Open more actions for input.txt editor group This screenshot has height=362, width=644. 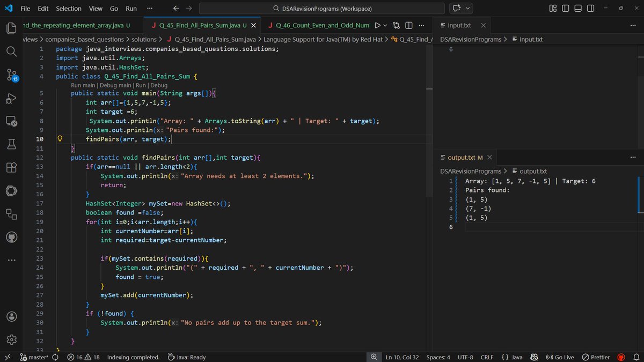coord(633,25)
